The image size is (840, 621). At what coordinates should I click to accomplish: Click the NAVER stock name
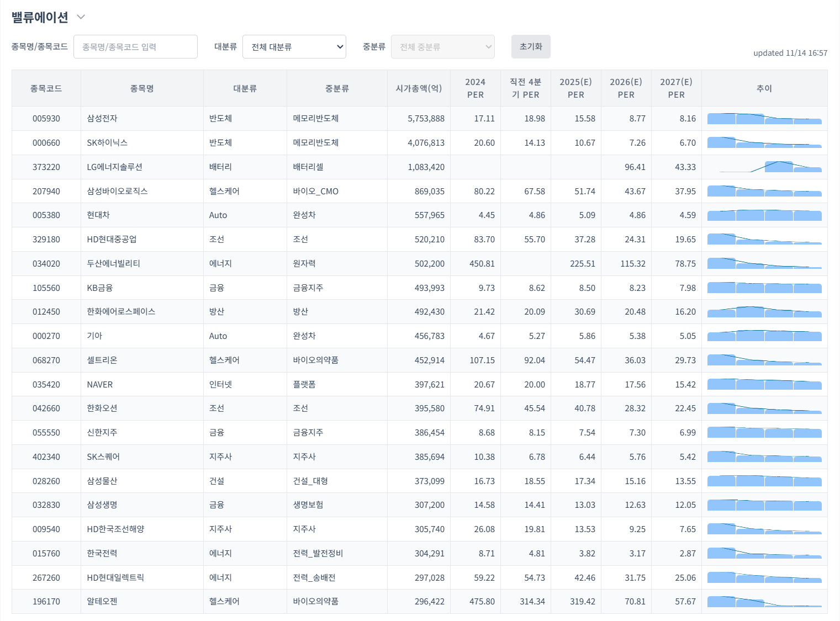pyautogui.click(x=100, y=385)
